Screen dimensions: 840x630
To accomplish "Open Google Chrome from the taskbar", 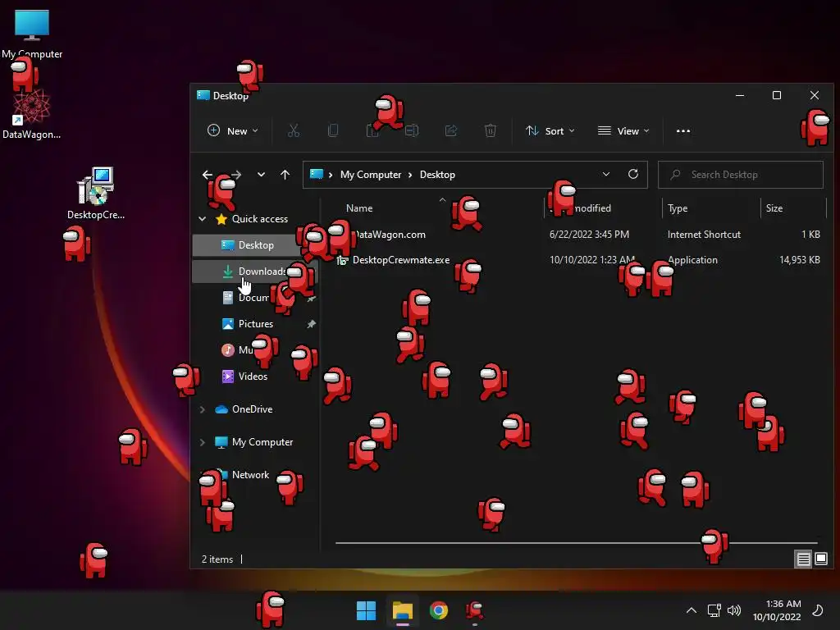I will 439,610.
